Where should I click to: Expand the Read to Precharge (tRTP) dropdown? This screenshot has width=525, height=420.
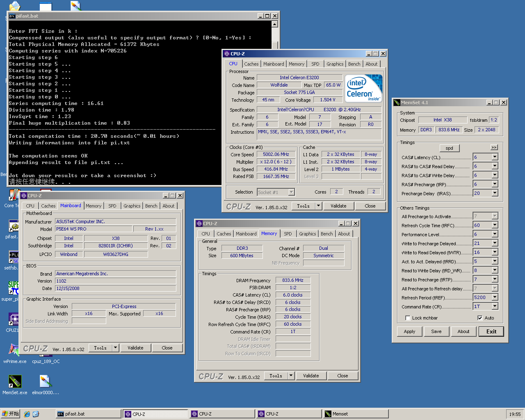click(495, 279)
